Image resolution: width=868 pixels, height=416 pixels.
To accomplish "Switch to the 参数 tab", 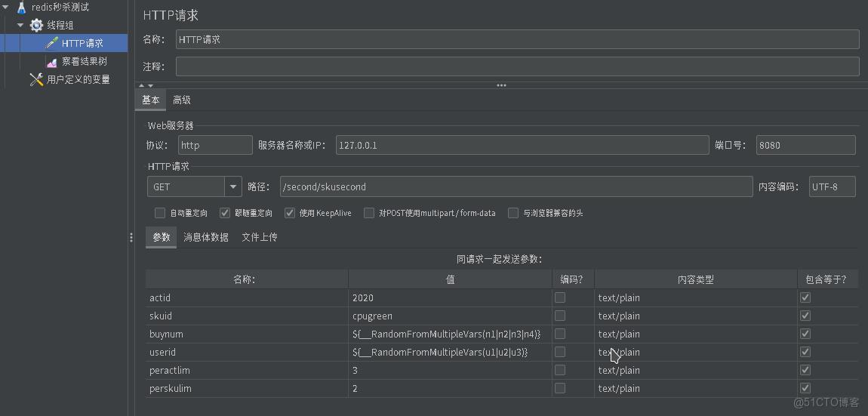I will 161,237.
